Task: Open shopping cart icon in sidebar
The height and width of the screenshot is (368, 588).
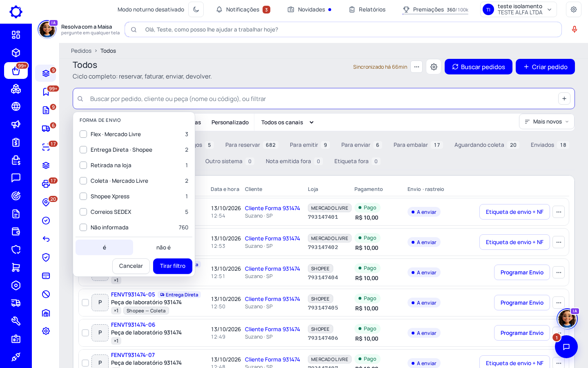Action: coord(16,267)
